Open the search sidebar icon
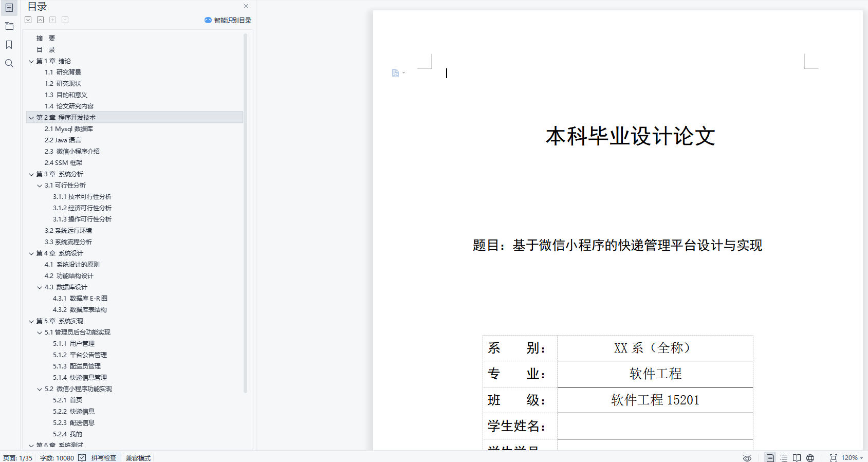868x462 pixels. coord(9,63)
